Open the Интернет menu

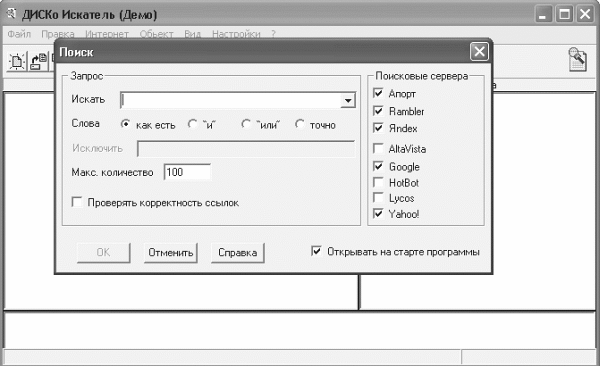pos(107,34)
